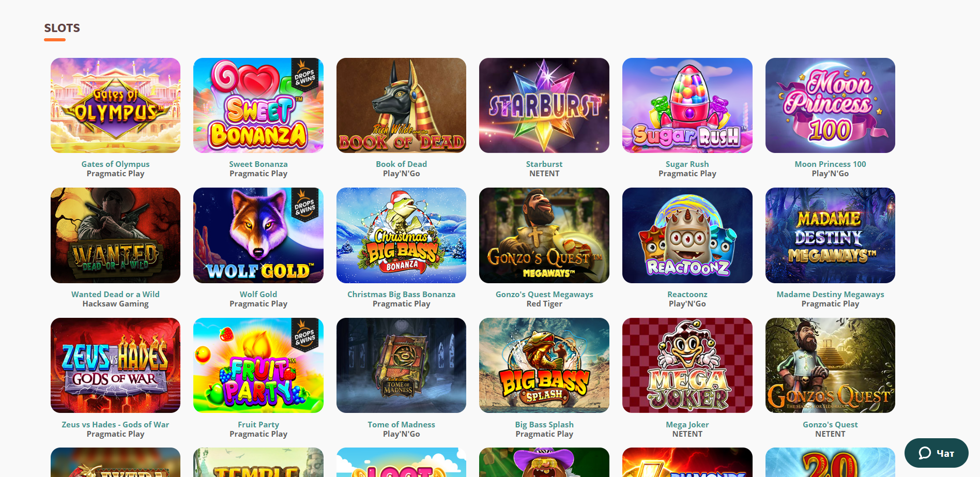This screenshot has height=477, width=980.
Task: Open the Gonzo's Quest NETENT game thumbnail
Action: tap(830, 365)
